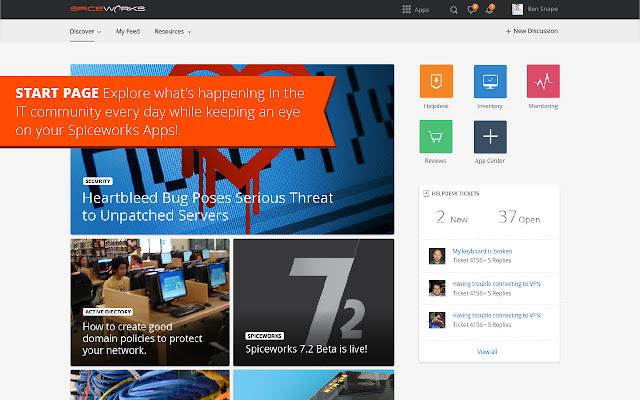Open 'My keyboard is broken' ticket
Image resolution: width=640 pixels, height=400 pixels.
(x=482, y=251)
